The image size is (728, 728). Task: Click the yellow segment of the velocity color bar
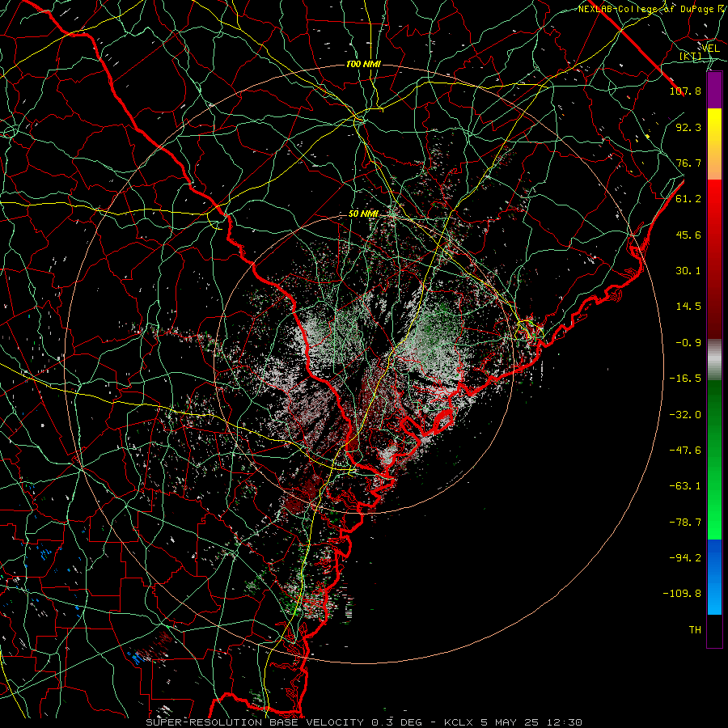point(714,144)
